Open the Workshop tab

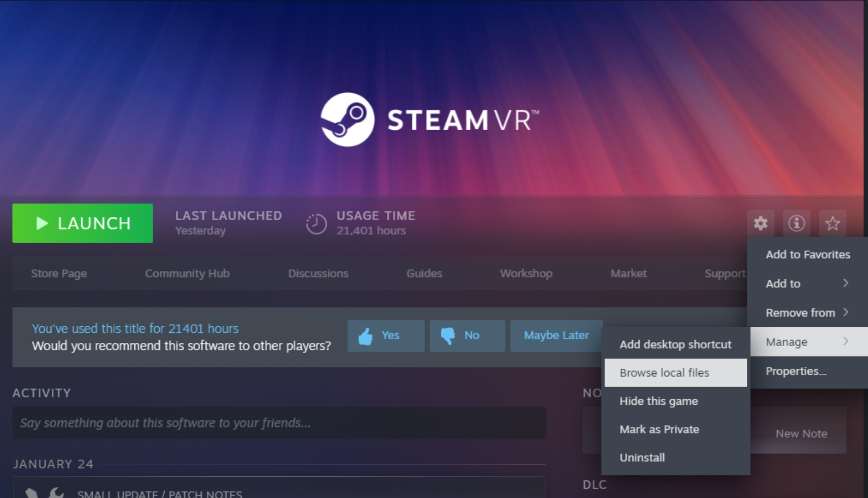point(526,274)
